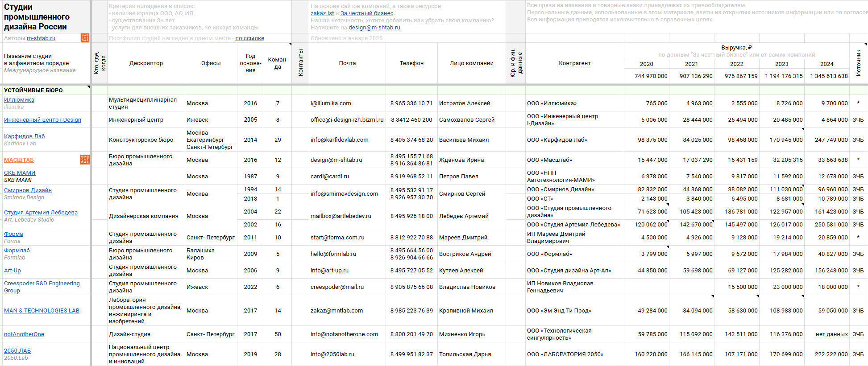
Task: Select the «Лицо компании» column header
Action: point(472,63)
